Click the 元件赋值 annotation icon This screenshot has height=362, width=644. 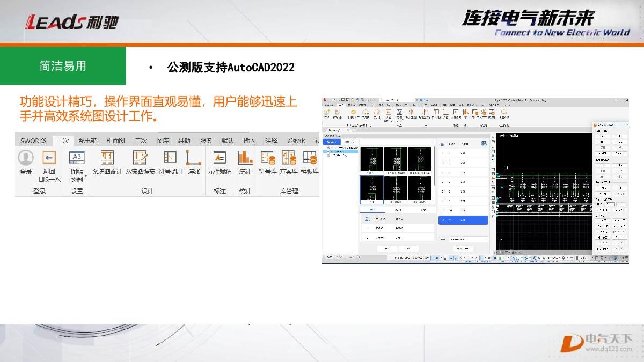(x=219, y=158)
